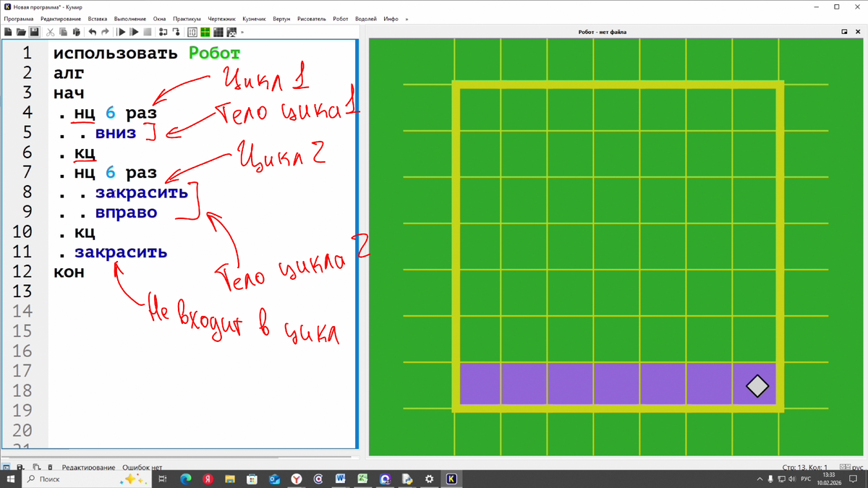Expand the menu bar overflow chevron
Image resolution: width=868 pixels, height=488 pixels.
pos(407,19)
